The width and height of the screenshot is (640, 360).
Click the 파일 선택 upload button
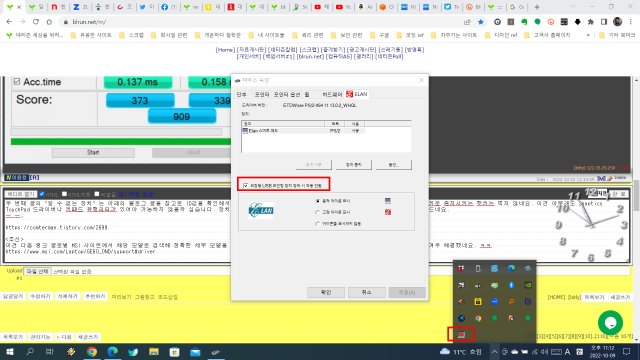[x=38, y=271]
